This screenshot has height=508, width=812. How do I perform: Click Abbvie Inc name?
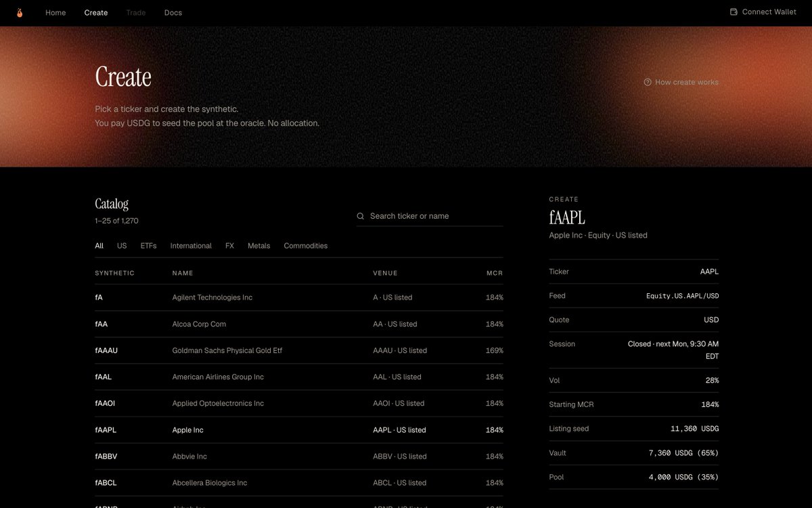click(189, 456)
